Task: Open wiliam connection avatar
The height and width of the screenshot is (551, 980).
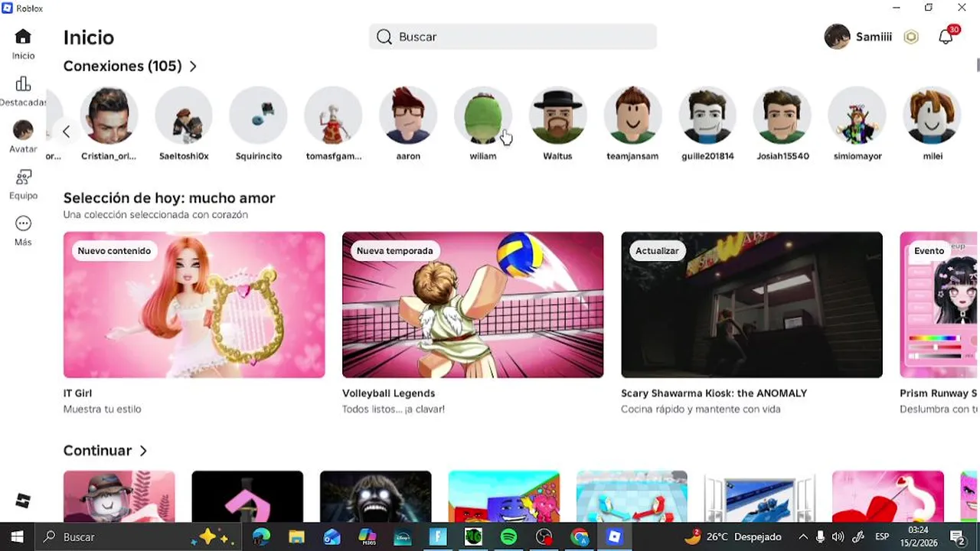Action: point(483,116)
